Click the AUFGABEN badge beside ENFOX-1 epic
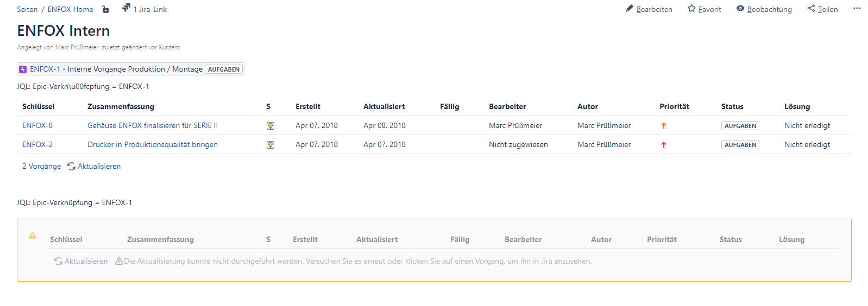The height and width of the screenshot is (306, 868). [x=224, y=69]
